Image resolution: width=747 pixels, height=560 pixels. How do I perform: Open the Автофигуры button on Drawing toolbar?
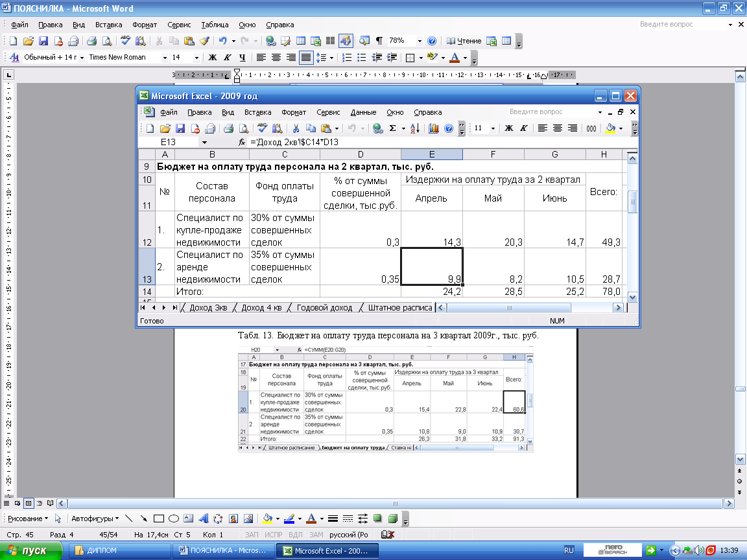96,519
